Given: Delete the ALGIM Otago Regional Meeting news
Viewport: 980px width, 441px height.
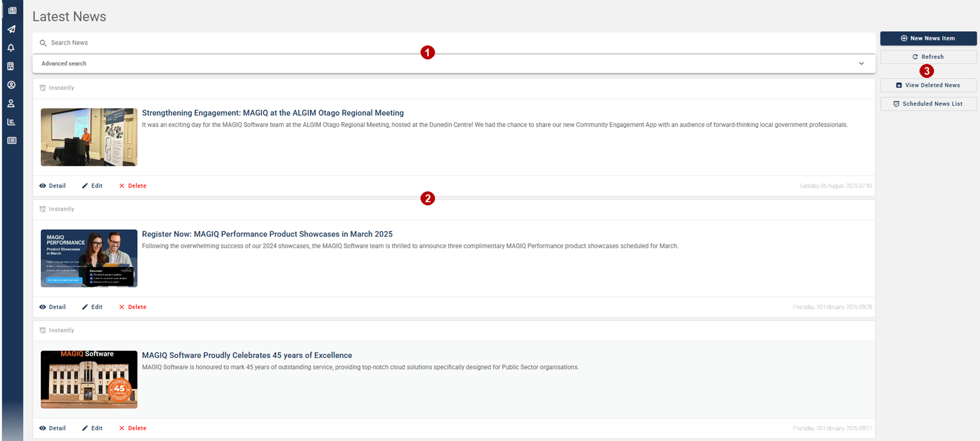Looking at the screenshot, I should tap(133, 186).
